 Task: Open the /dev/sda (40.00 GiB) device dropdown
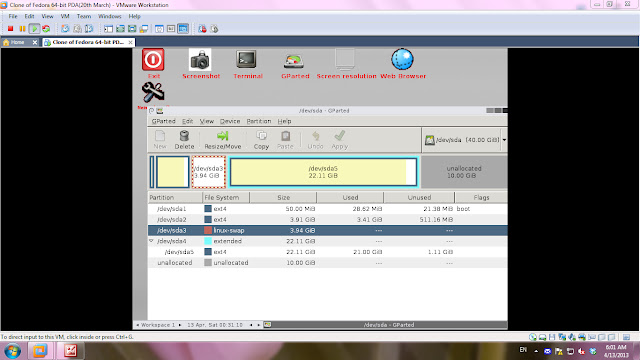tap(465, 140)
